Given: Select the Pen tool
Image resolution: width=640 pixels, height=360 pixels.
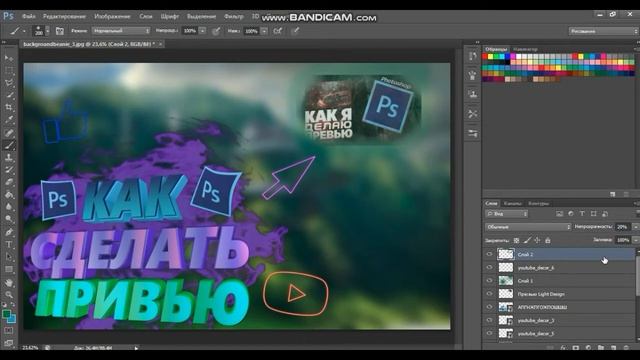Looking at the screenshot, I should click(x=9, y=232).
